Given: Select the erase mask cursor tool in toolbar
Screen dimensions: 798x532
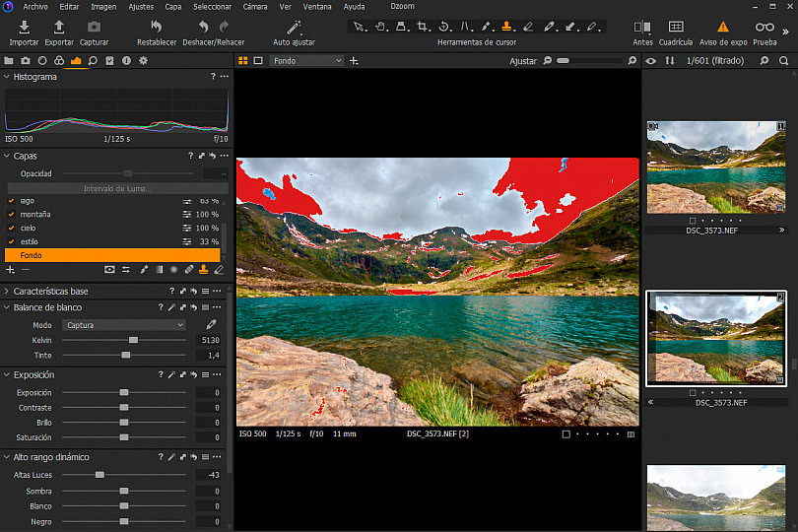Looking at the screenshot, I should (x=528, y=27).
